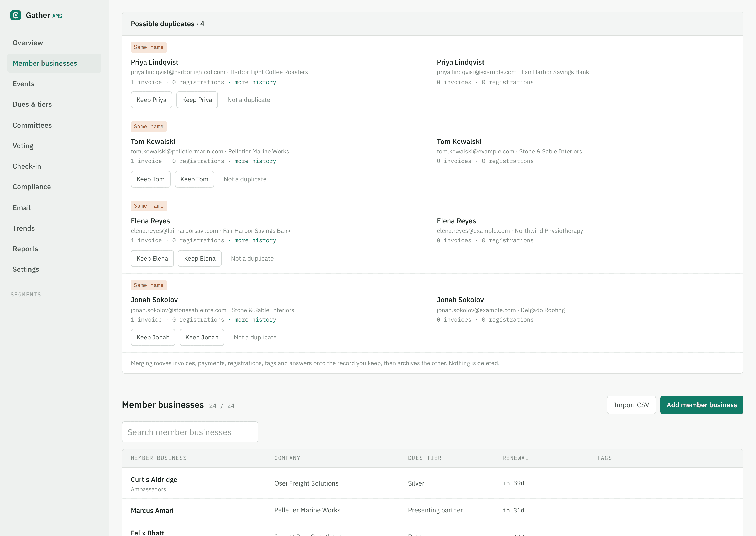Viewport: 756px width, 536px height.
Task: Click the Gather logo icon
Action: [15, 15]
